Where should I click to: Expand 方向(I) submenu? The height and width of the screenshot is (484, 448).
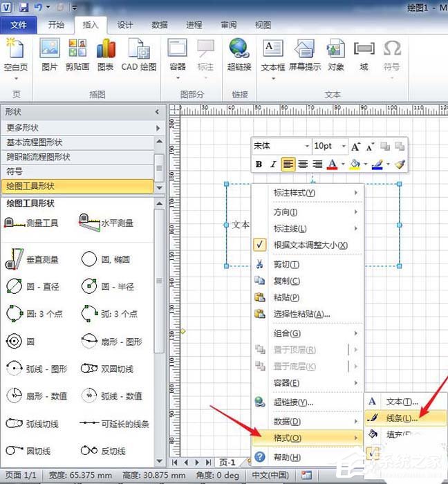click(308, 212)
